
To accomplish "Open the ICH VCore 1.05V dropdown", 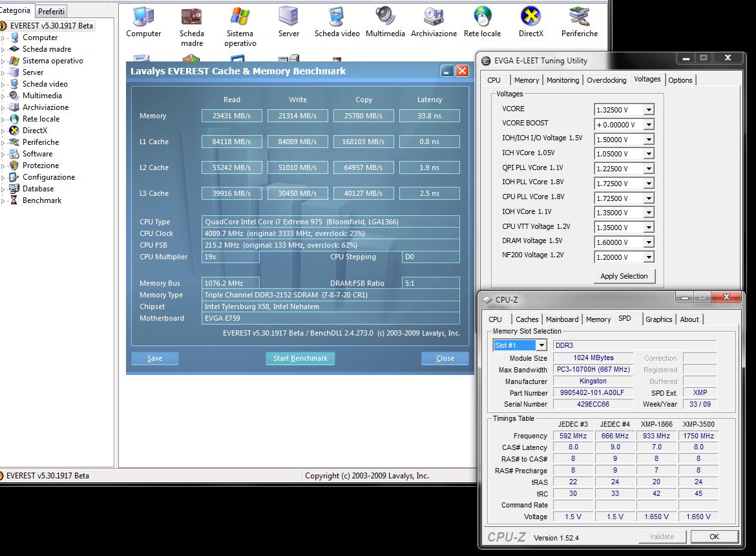I will tap(649, 154).
